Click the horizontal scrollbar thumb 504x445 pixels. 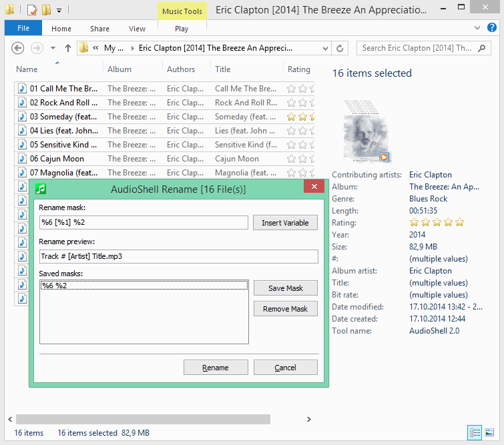143,419
